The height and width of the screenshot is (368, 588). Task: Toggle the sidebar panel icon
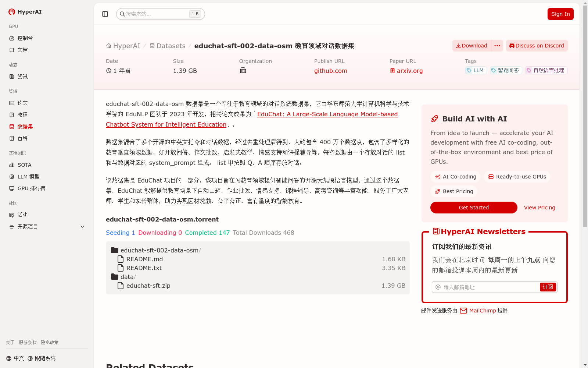[105, 14]
